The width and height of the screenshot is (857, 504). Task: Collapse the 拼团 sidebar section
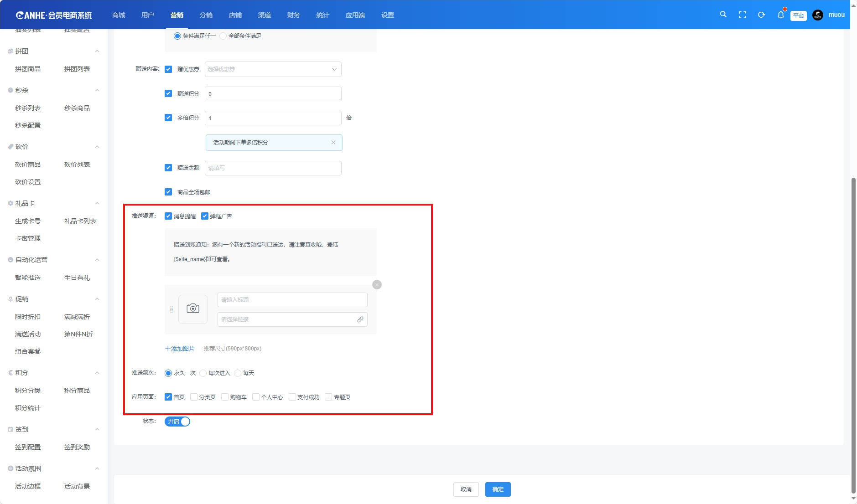click(x=97, y=51)
